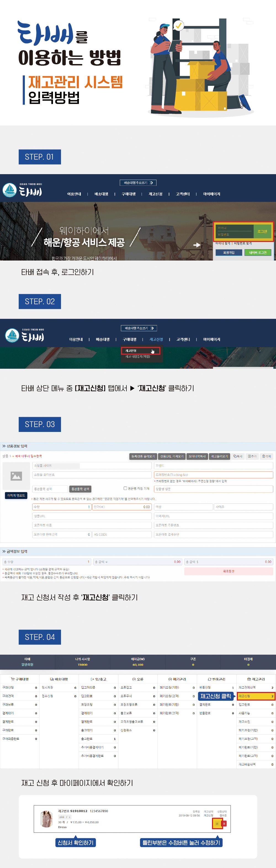Toggle the 영문명 직접 기재 checkbox
Image resolution: width=276 pixels, height=868 pixels.
pos(125,488)
